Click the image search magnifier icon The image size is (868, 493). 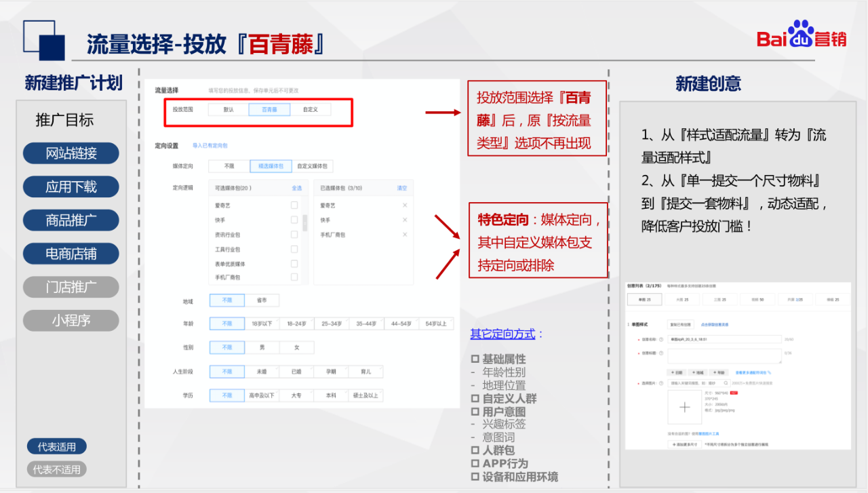pos(726,382)
